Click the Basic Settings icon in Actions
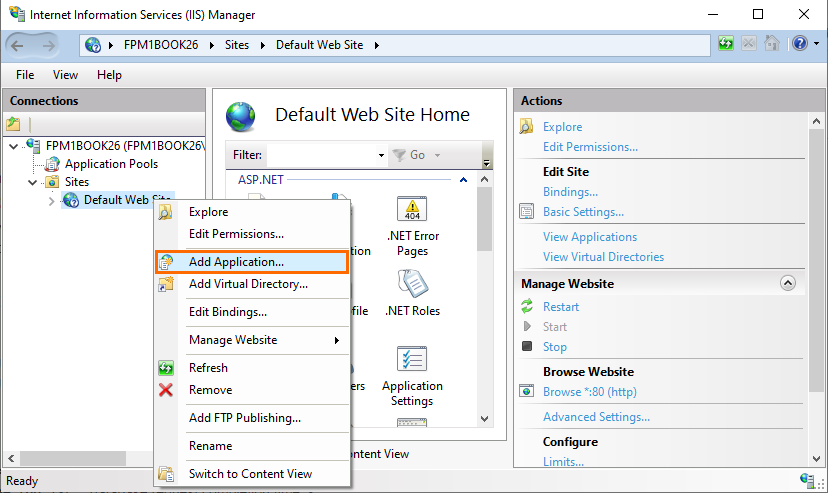The image size is (828, 493). 526,212
